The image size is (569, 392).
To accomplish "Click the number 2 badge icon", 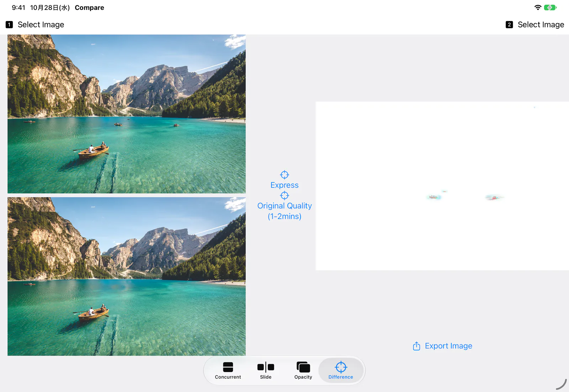I will pyautogui.click(x=509, y=25).
